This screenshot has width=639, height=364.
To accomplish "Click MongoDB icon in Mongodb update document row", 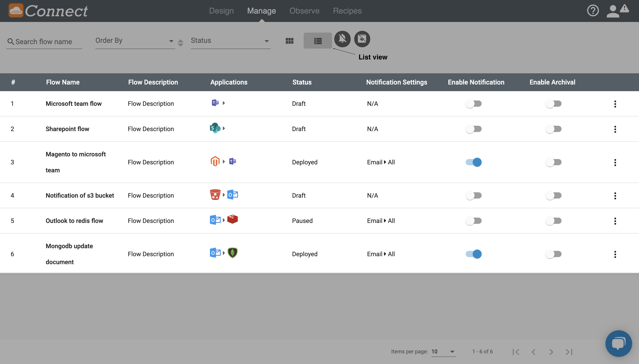I will 233,253.
